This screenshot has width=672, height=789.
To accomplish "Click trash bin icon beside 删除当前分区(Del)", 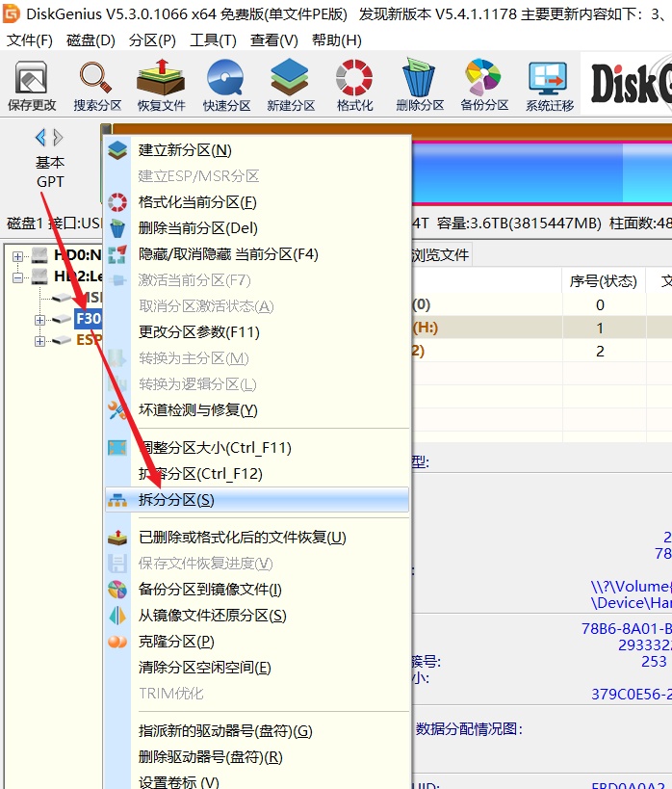I will [x=117, y=228].
